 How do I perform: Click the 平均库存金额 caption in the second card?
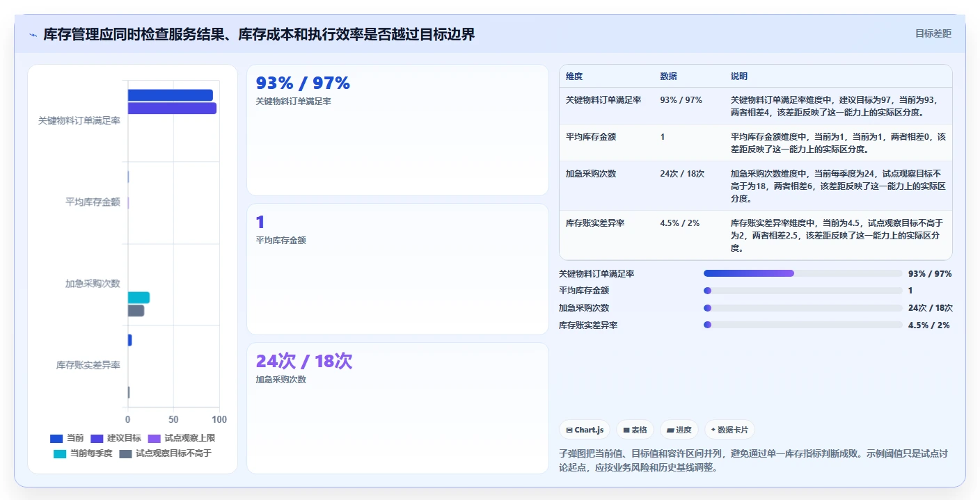click(281, 241)
